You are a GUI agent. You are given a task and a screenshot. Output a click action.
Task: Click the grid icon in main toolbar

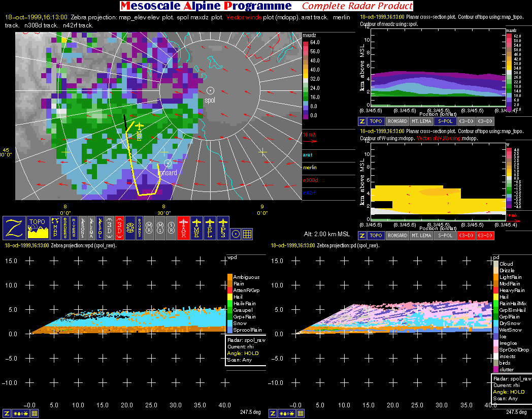pos(247,234)
